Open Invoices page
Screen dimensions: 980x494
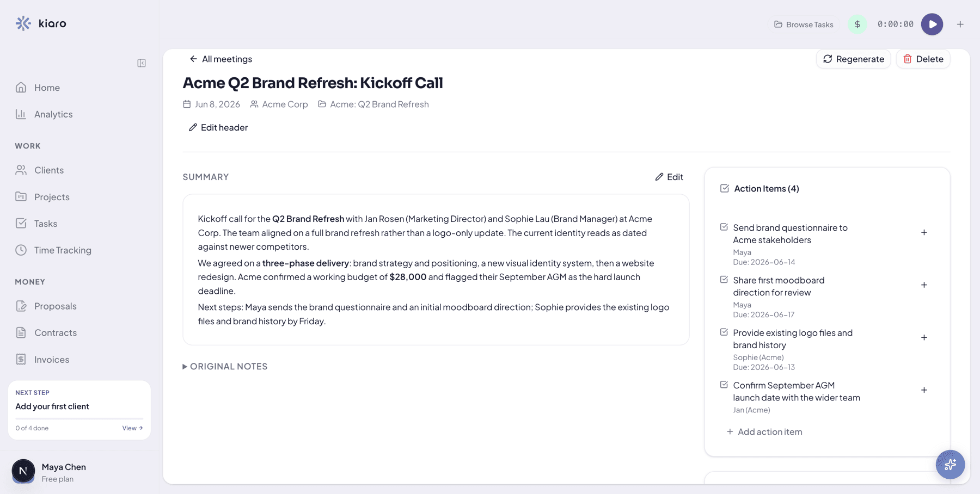[42, 360]
